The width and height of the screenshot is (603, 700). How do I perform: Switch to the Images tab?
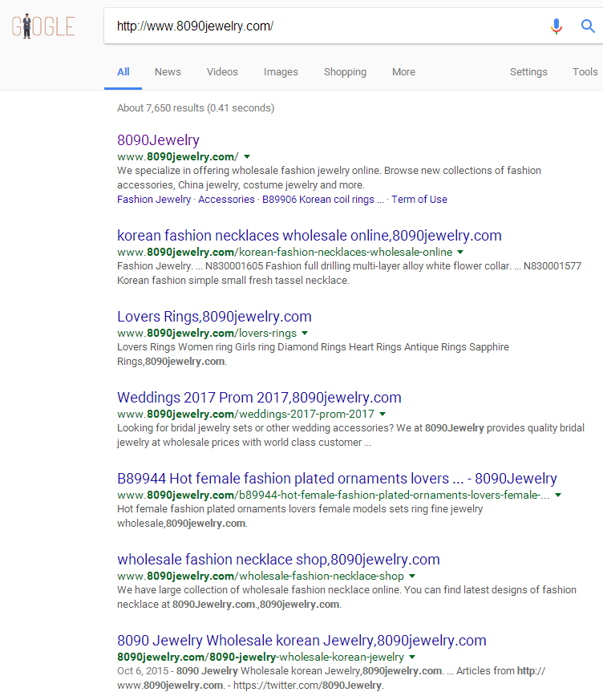point(281,72)
